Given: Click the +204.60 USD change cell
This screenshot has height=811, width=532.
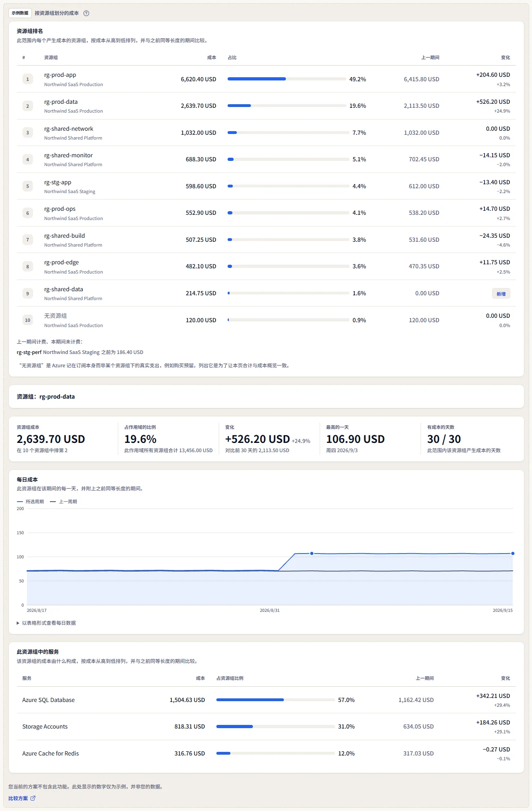Looking at the screenshot, I should point(493,75).
